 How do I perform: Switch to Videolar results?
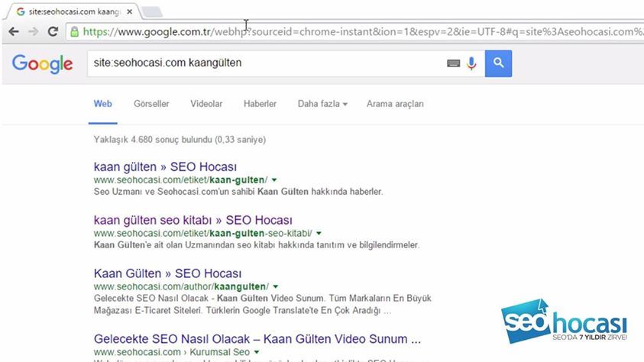coord(206,104)
